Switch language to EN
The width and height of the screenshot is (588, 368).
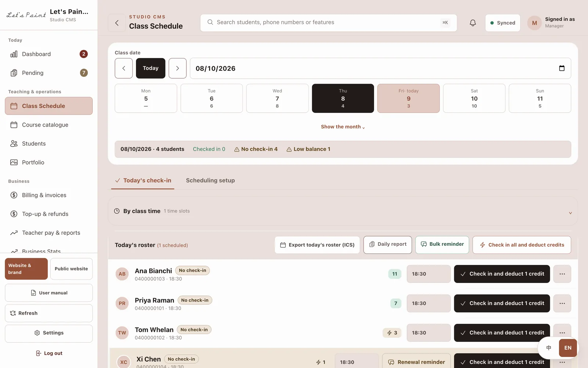(x=568, y=348)
